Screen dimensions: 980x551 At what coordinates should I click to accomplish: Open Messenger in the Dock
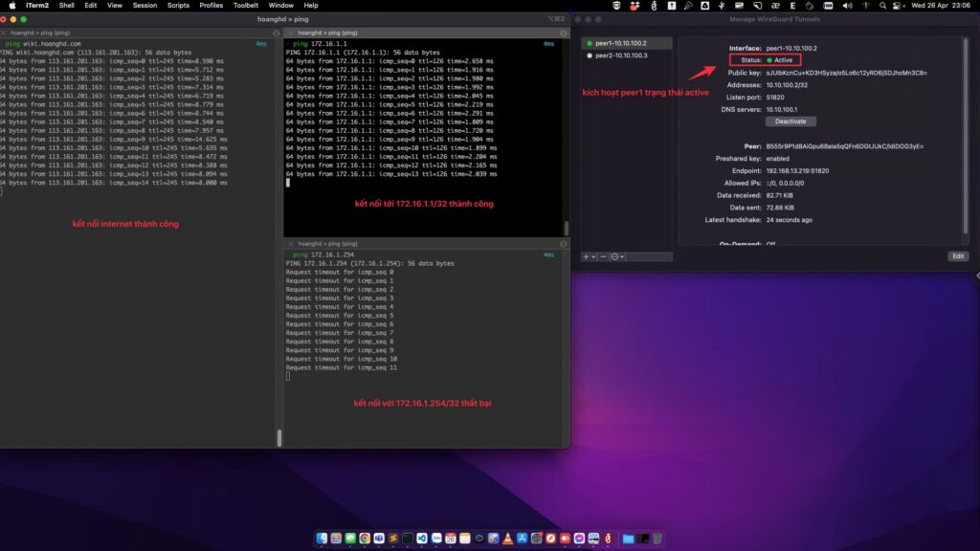tap(579, 539)
